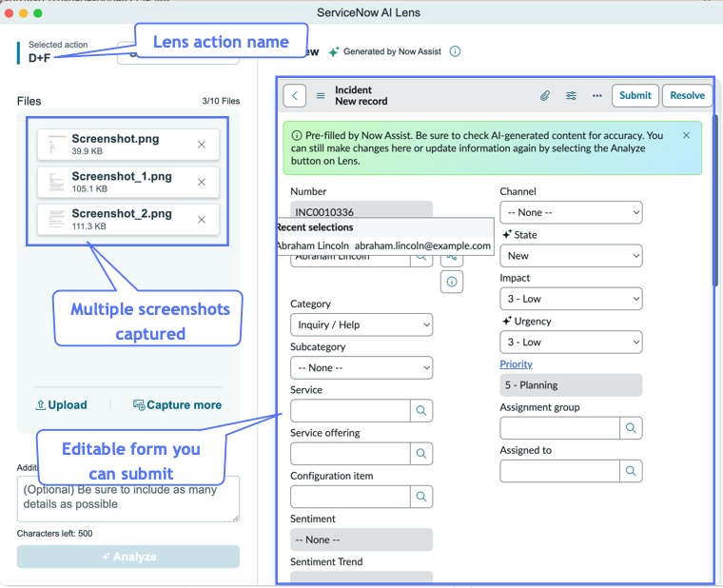
Task: Open the Urgency dropdown
Action: 571,343
